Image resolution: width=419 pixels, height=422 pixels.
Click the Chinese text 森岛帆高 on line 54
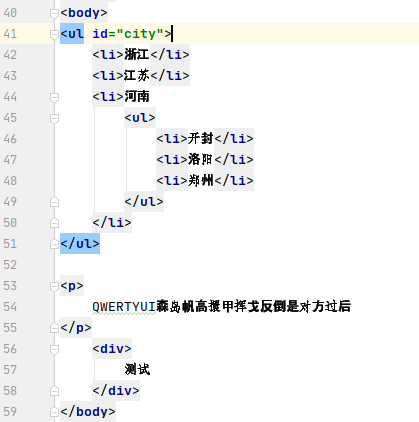[182, 307]
